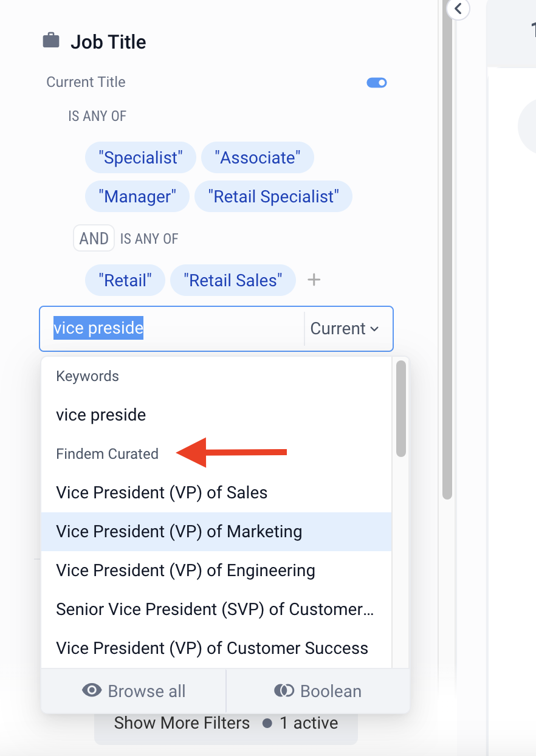Viewport: 536px width, 756px height.
Task: Collapse panel with left chevron arrow
Action: (x=458, y=9)
